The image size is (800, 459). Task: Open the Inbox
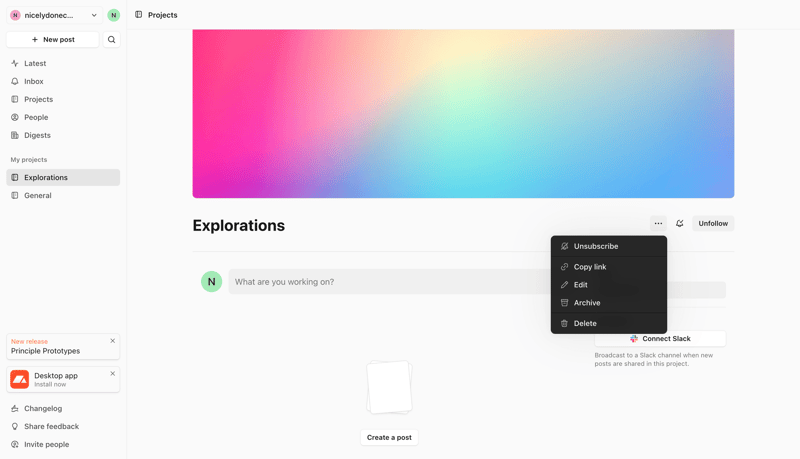click(63, 81)
